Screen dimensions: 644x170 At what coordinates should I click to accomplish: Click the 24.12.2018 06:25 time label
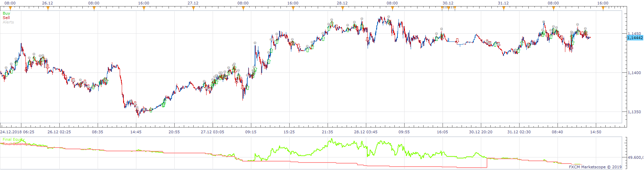tap(17, 132)
